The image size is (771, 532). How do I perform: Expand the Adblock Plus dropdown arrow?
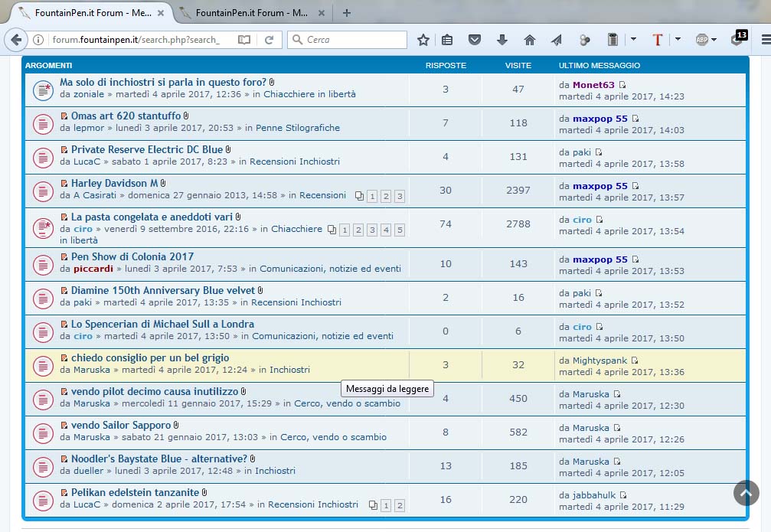click(x=714, y=40)
